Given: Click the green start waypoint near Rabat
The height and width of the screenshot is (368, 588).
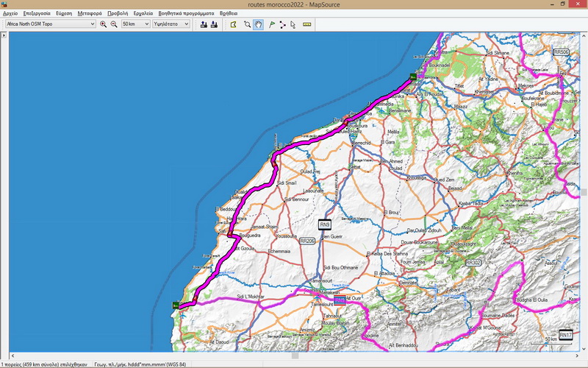Looking at the screenshot, I should tap(413, 77).
